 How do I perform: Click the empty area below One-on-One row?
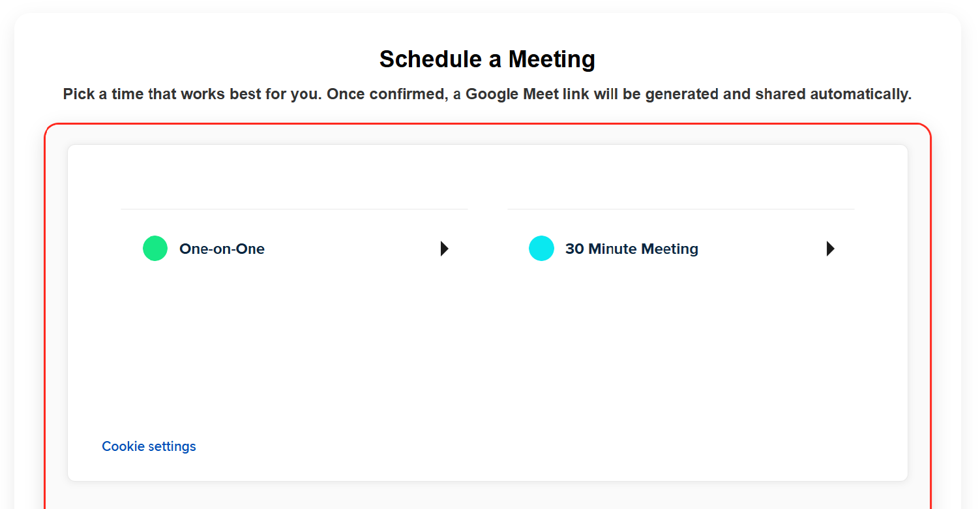pyautogui.click(x=293, y=339)
